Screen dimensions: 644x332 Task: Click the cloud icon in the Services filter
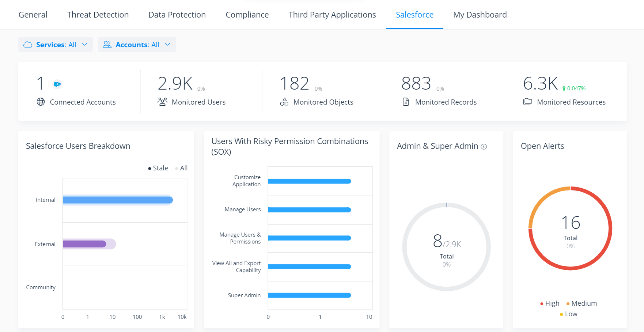[x=28, y=44]
